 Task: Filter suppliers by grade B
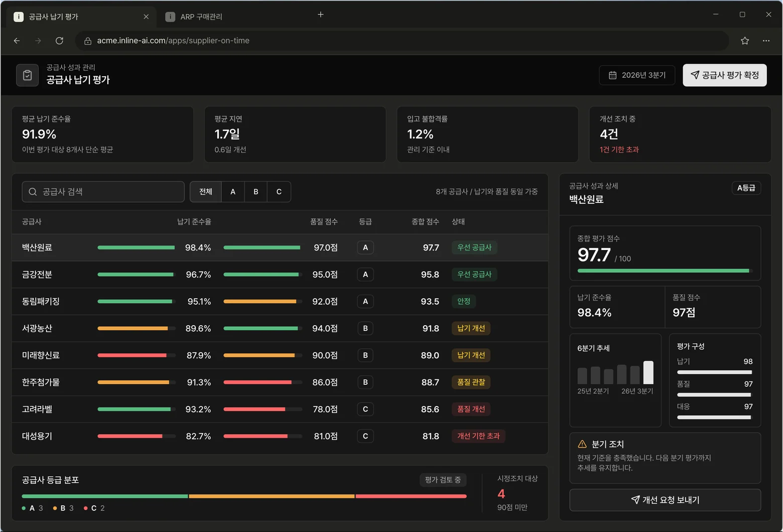click(256, 192)
